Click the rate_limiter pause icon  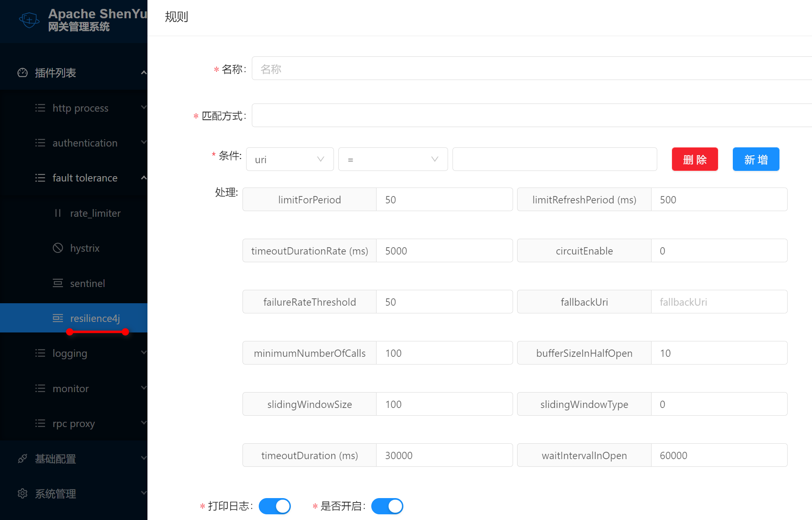pyautogui.click(x=58, y=213)
